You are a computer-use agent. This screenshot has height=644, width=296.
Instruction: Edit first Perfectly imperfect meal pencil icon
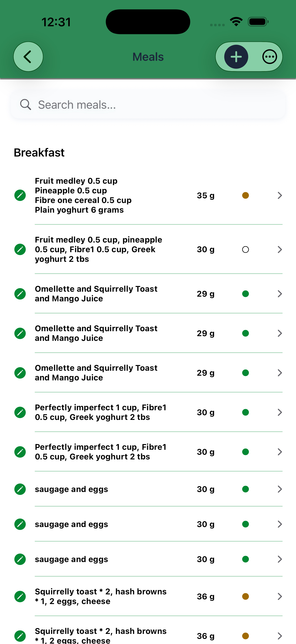20,412
